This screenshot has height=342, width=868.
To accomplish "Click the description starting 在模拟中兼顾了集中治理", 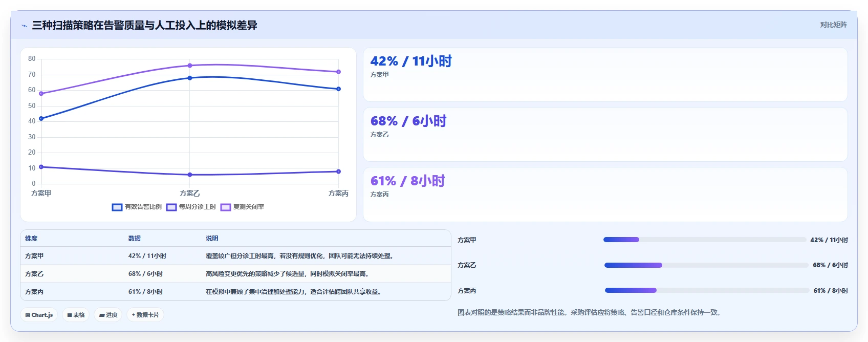I will point(294,292).
